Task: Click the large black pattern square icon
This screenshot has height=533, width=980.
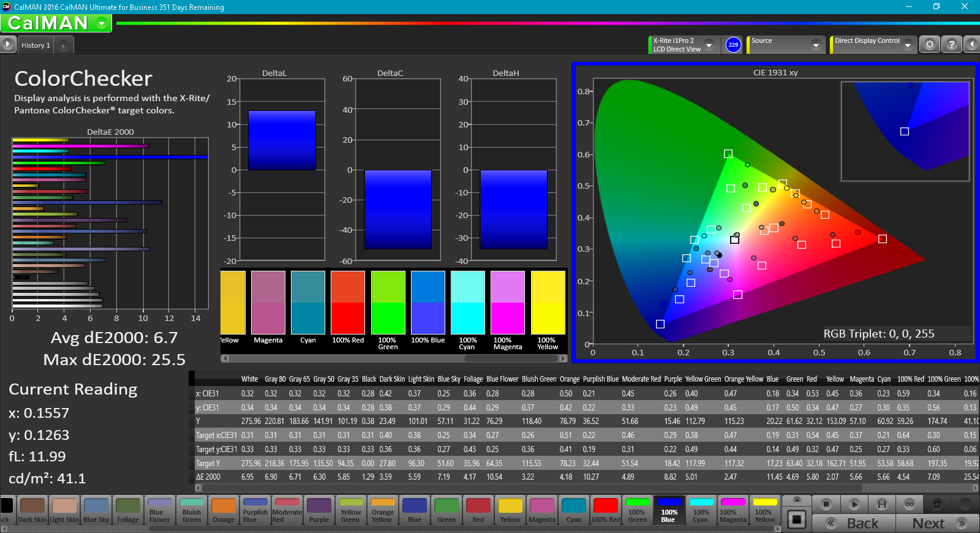Action: (796, 520)
